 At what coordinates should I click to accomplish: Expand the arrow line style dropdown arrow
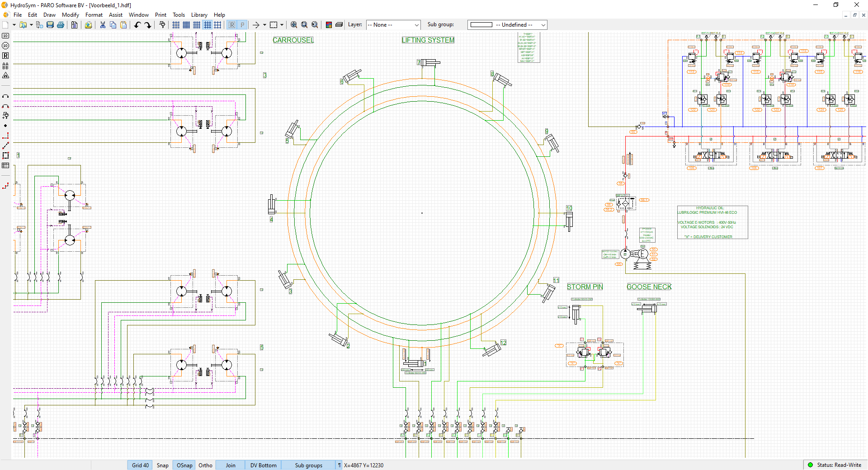(x=264, y=25)
